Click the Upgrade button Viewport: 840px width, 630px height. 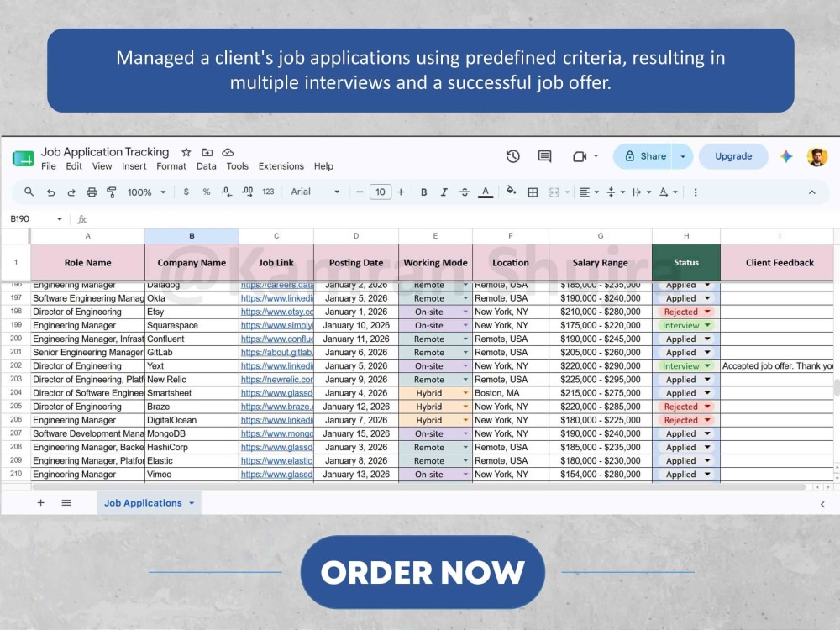coord(733,156)
